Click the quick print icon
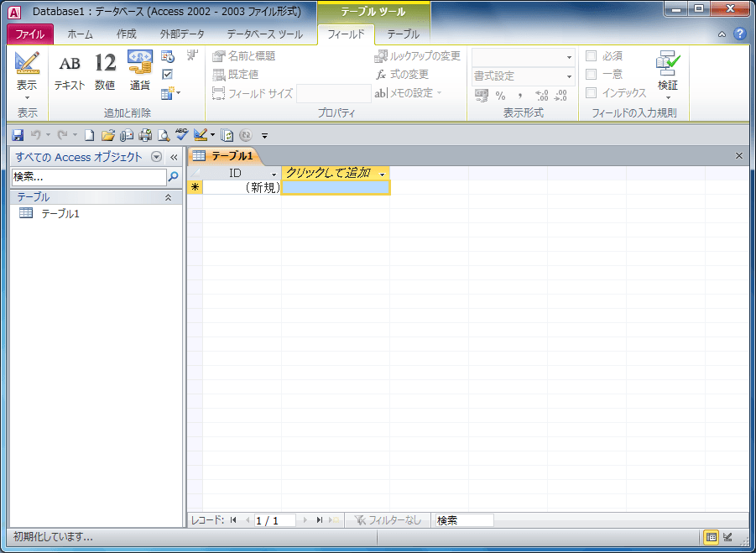756x553 pixels. (x=145, y=135)
